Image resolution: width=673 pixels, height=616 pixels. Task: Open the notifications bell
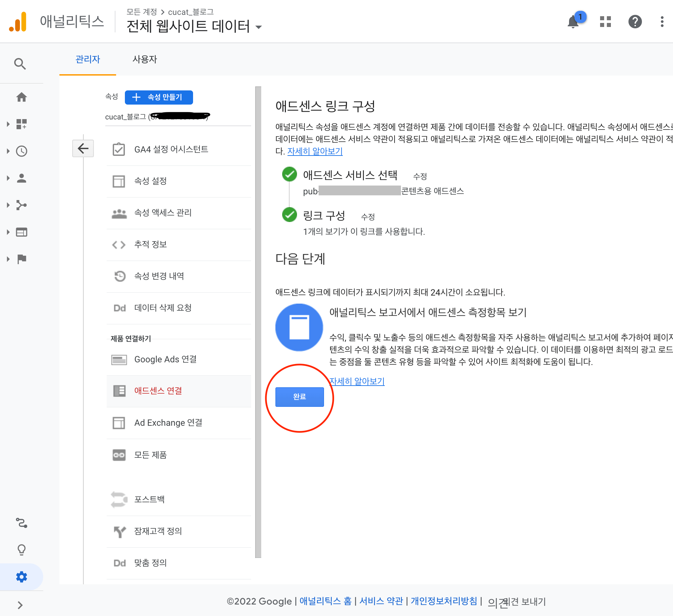click(x=573, y=22)
